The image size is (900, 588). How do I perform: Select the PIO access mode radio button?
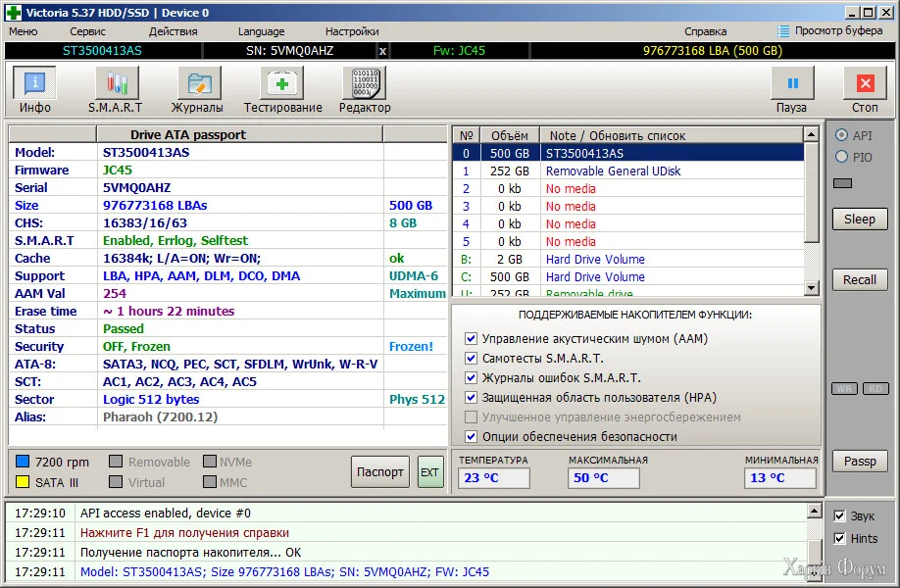tap(841, 157)
